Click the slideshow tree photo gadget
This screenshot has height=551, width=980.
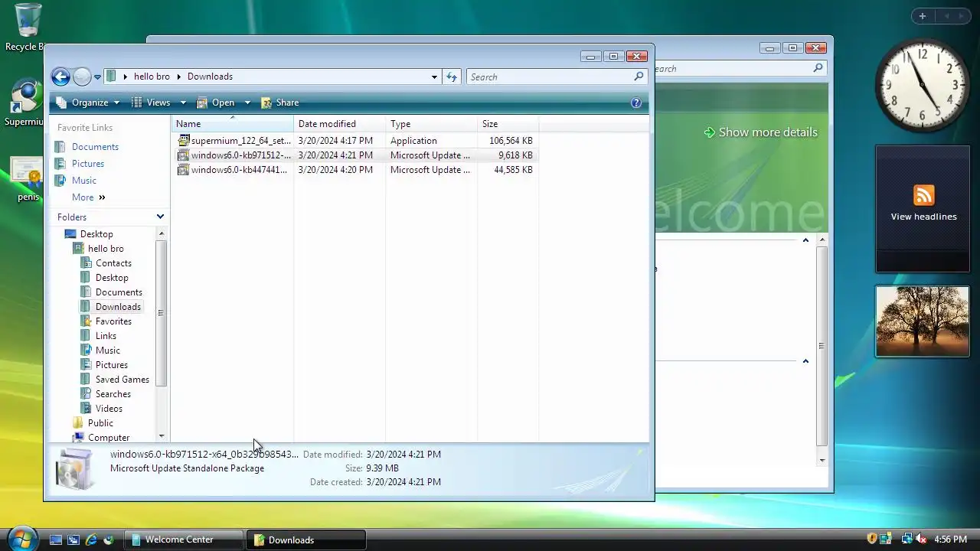pos(923,321)
